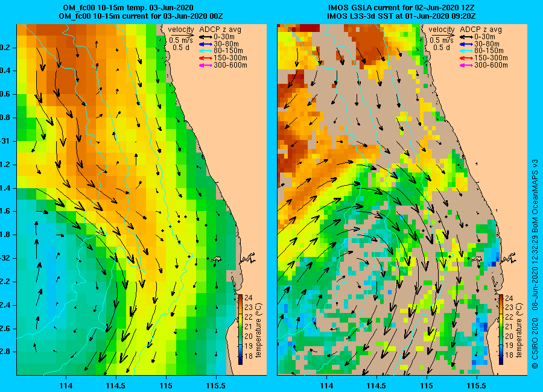
Task: Click 'IMOS L3S-3d SST at 01-Jun-2020 09:20Z' title
Action: (x=401, y=16)
